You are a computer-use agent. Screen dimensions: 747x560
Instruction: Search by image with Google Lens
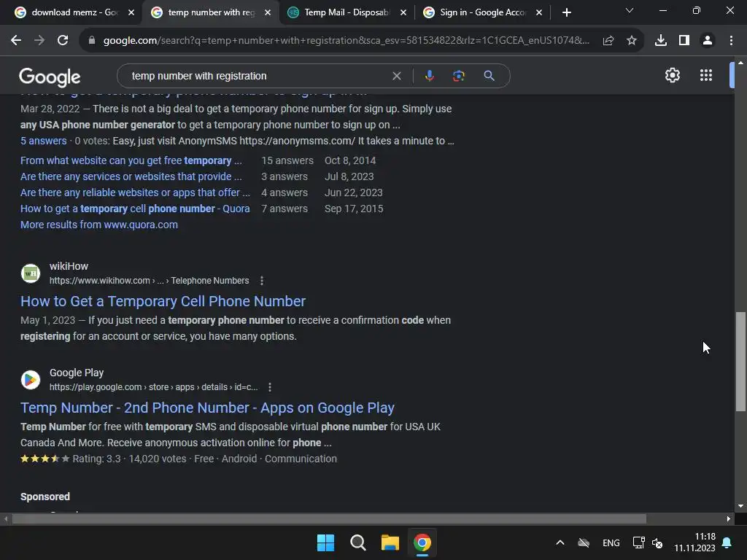459,76
